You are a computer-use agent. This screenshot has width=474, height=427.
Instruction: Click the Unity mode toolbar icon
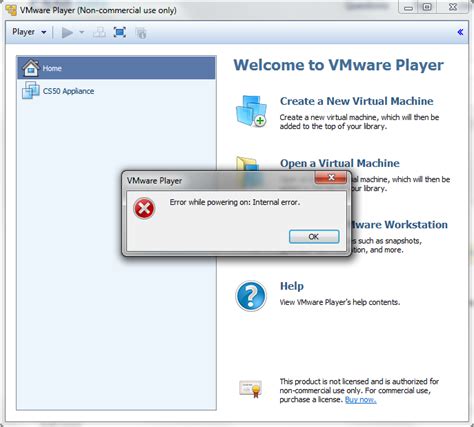[x=141, y=33]
